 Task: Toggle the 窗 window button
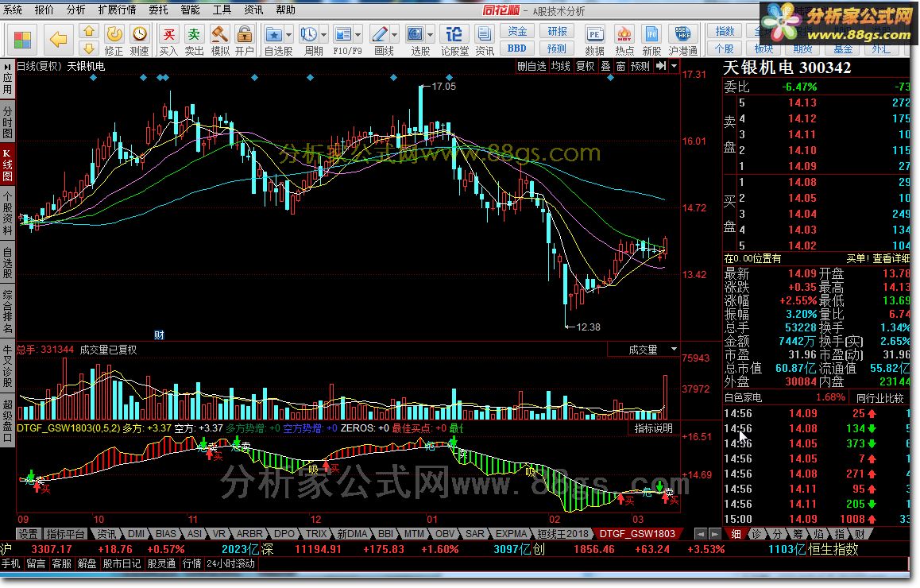tap(620, 66)
